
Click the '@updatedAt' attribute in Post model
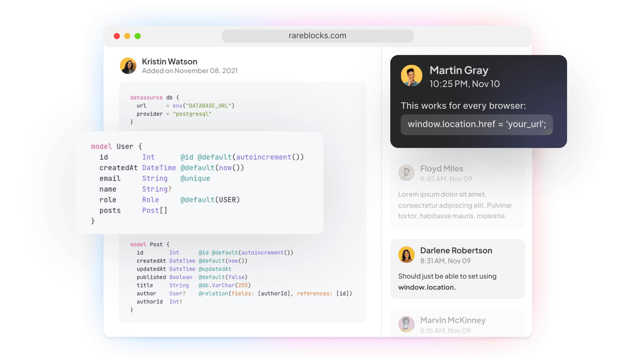point(215,269)
